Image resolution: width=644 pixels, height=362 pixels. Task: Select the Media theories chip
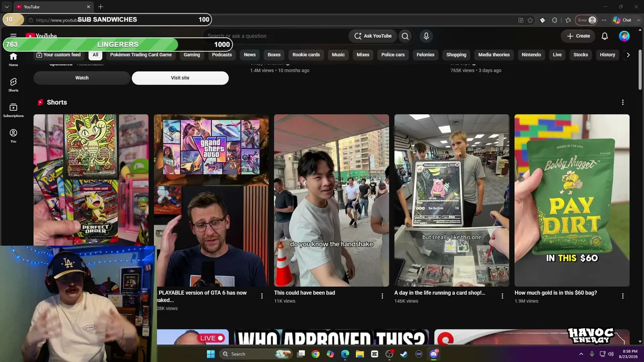pyautogui.click(x=494, y=55)
